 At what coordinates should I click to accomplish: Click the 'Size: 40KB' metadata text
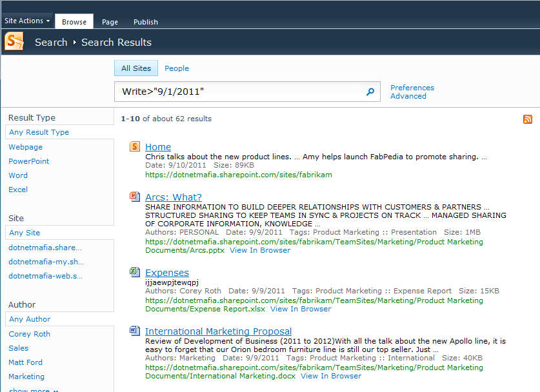pyautogui.click(x=462, y=358)
